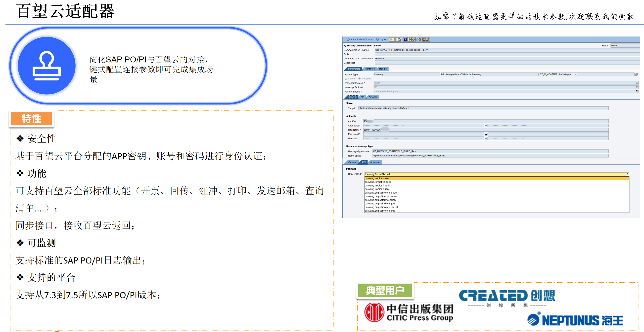Select General tab above Interface section
This screenshot has height=332, width=644.
pyautogui.click(x=353, y=162)
